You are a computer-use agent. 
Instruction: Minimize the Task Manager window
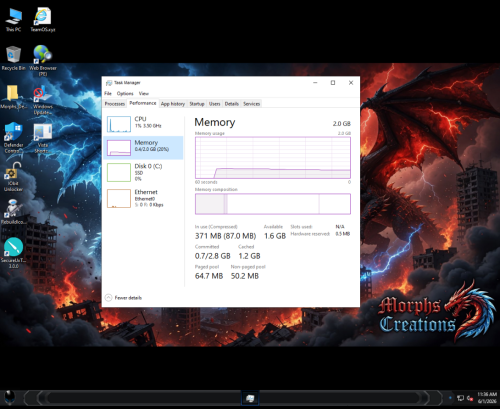pyautogui.click(x=315, y=83)
